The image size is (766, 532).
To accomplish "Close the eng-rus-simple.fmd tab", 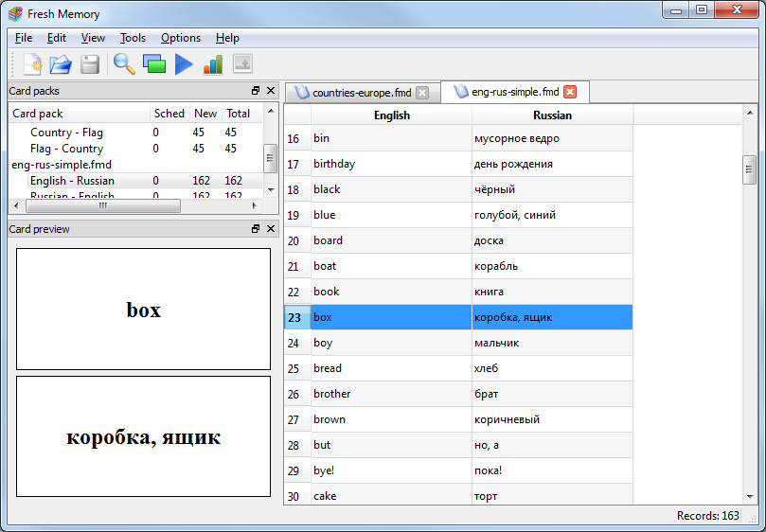I will (x=570, y=92).
